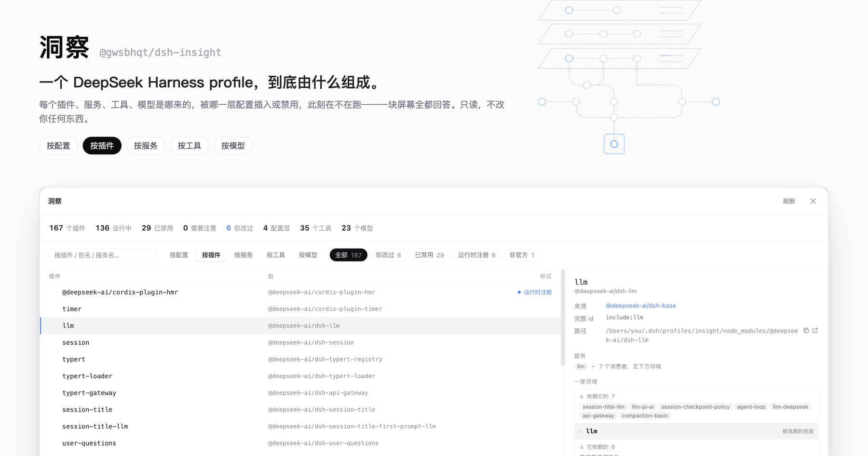The width and height of the screenshot is (868, 456).
Task: Click the blue 6 你改过 stat
Action: click(240, 228)
